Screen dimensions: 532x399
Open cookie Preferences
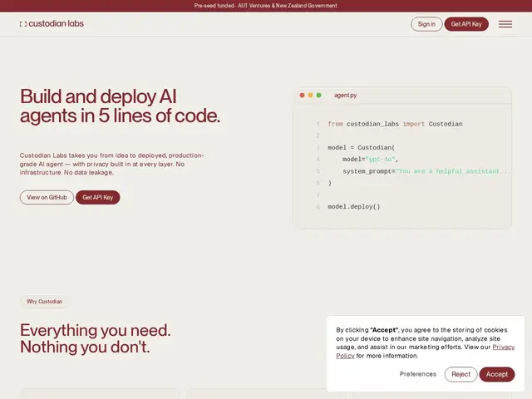point(418,374)
